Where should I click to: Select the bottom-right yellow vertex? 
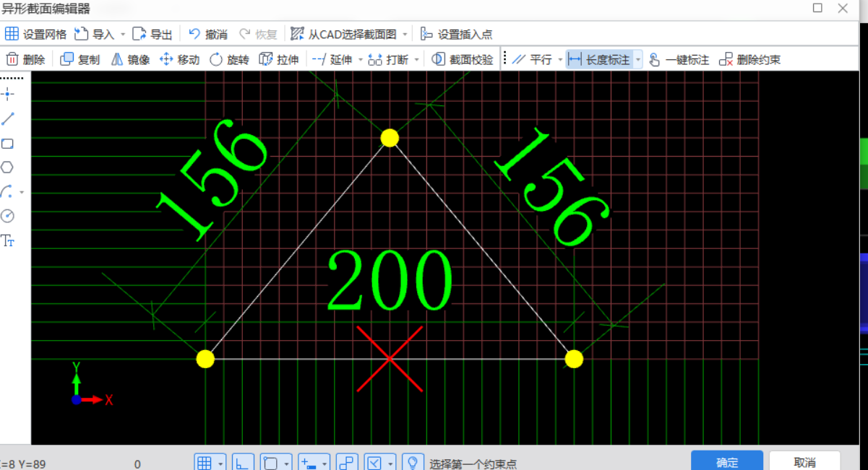click(574, 359)
